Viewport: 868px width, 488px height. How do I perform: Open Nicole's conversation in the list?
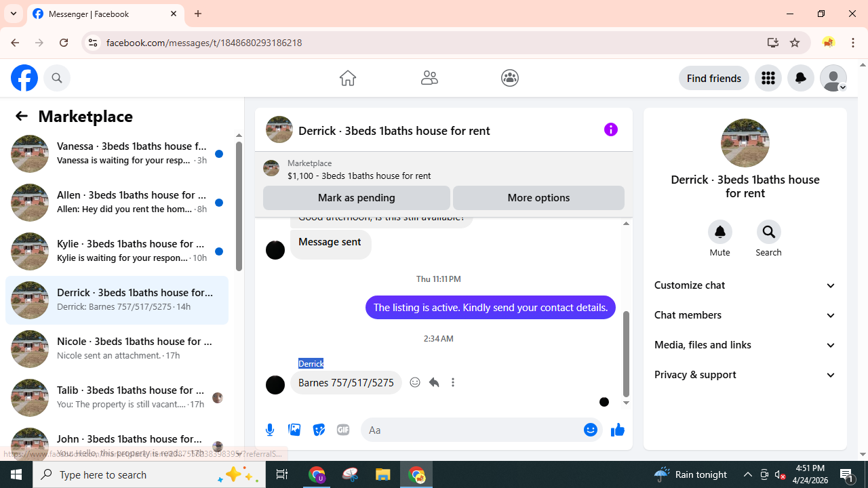117,349
